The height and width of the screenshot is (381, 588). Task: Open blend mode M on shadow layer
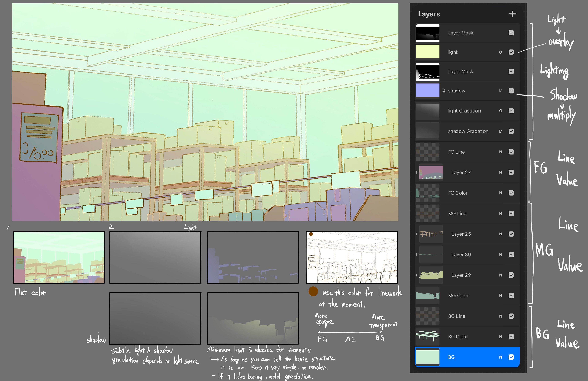click(x=501, y=91)
